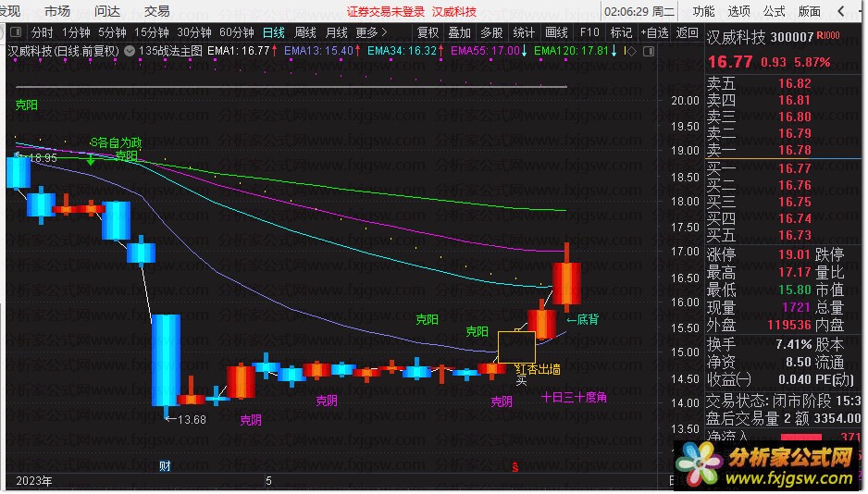The image size is (868, 494).
Task: Click the 换手 7.41% value
Action: [x=793, y=345]
